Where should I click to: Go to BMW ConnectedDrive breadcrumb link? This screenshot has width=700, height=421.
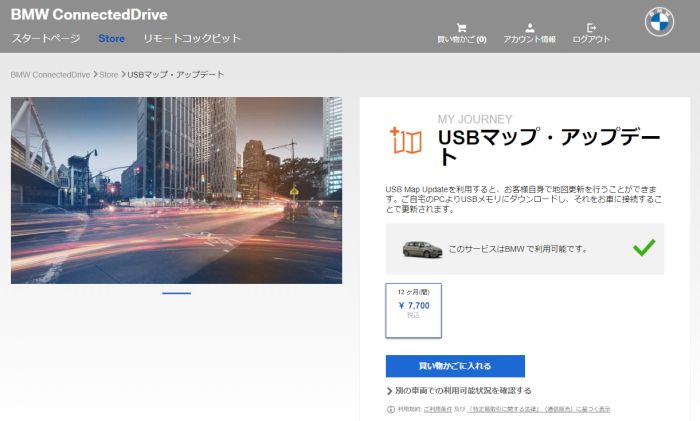[x=50, y=75]
